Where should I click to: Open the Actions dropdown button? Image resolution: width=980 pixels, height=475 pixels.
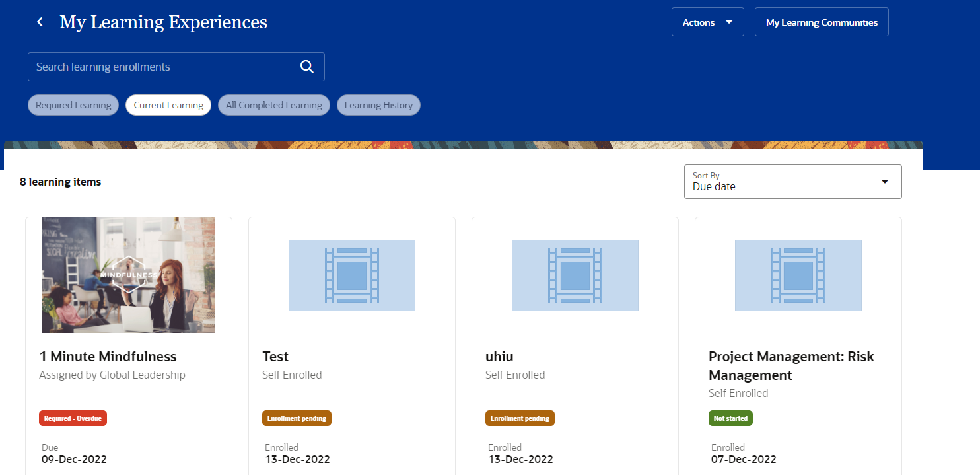708,22
